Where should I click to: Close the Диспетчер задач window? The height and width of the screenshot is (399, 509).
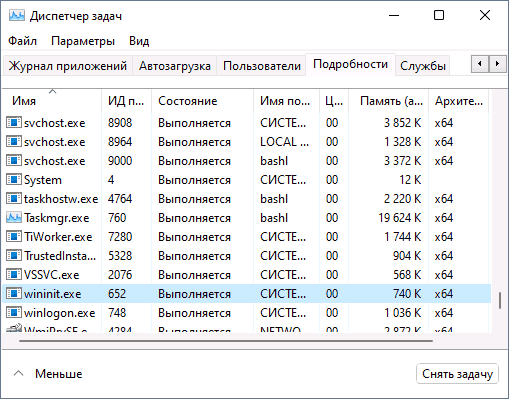click(485, 15)
